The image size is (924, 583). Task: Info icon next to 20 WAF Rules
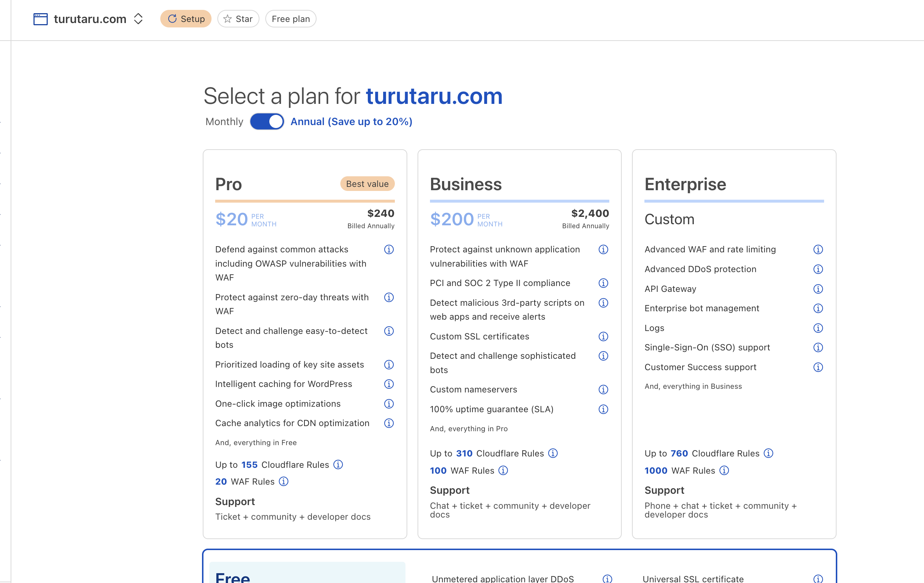click(x=284, y=482)
